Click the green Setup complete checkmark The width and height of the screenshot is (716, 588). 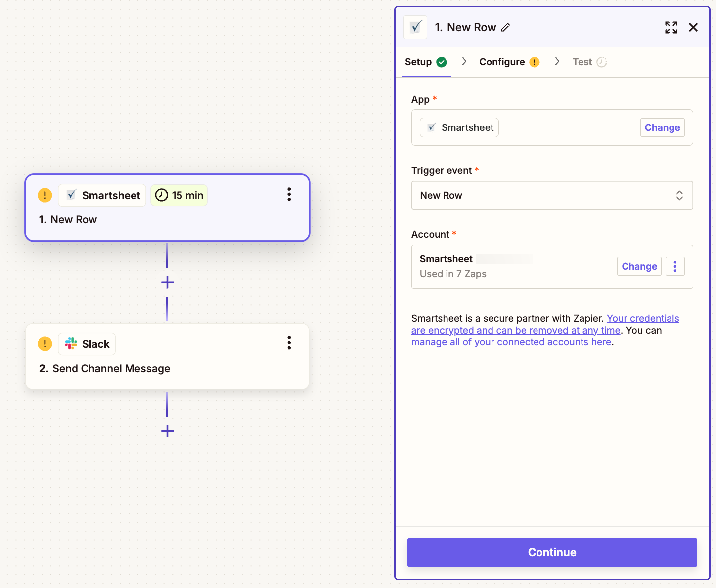[x=442, y=62]
